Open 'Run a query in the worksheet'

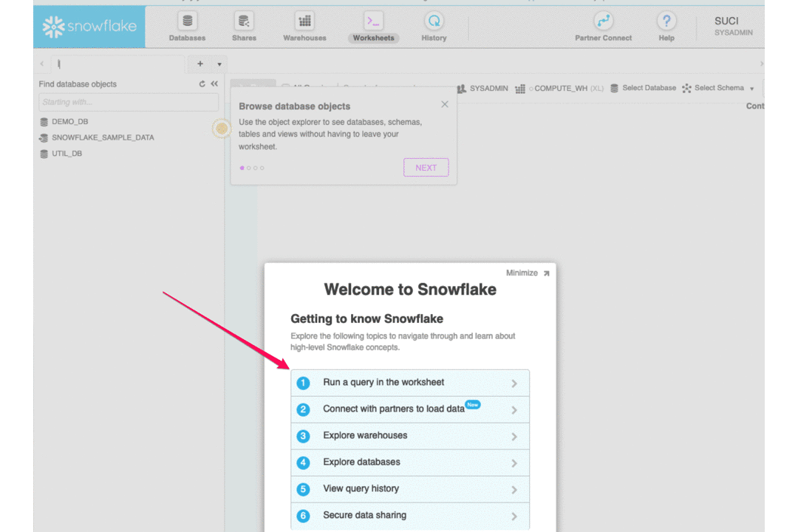coord(410,383)
